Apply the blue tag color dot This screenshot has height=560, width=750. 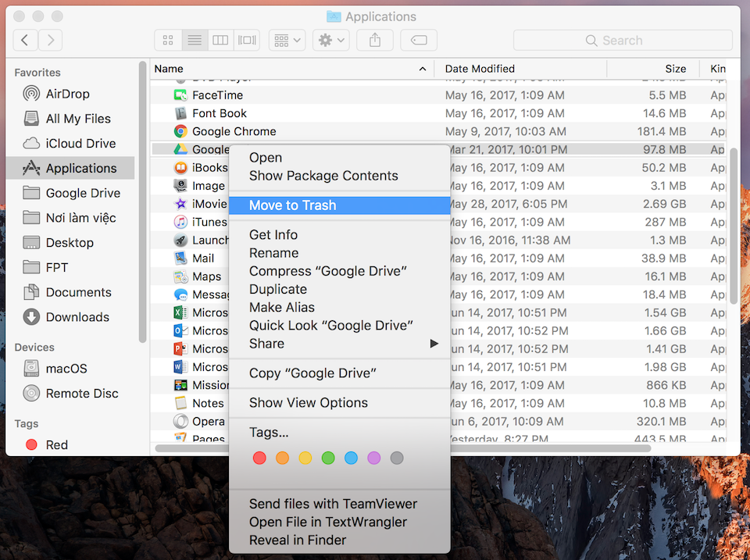351,458
